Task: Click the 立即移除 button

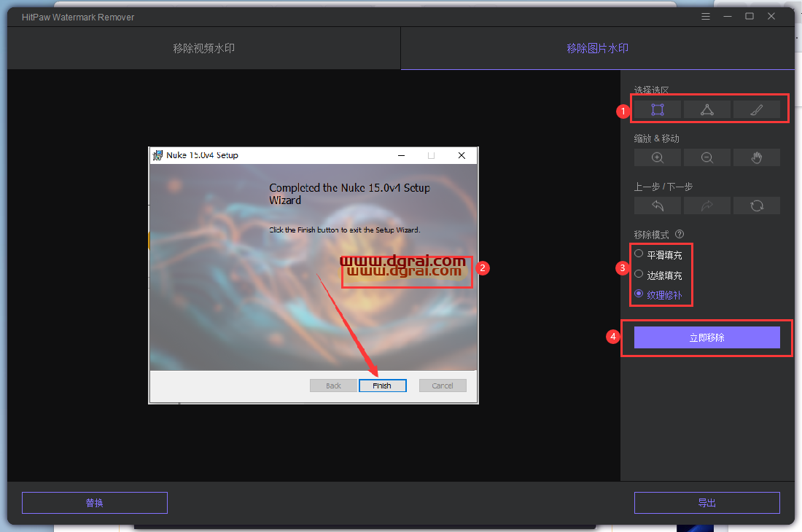Action: coord(707,337)
